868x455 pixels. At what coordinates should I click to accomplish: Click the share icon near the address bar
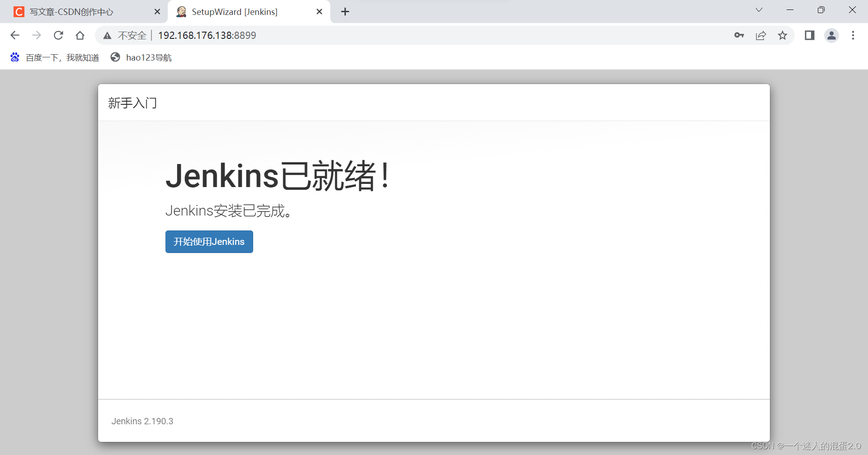(x=761, y=35)
